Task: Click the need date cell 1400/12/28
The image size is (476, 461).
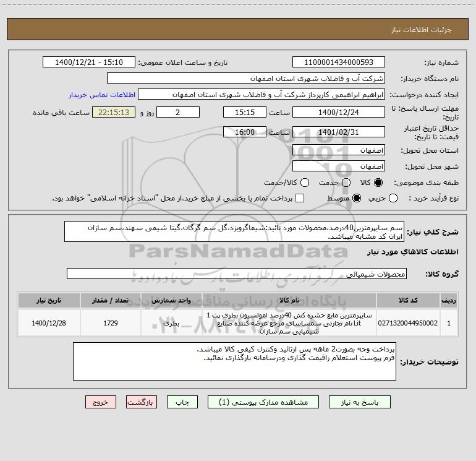Action: (49, 323)
